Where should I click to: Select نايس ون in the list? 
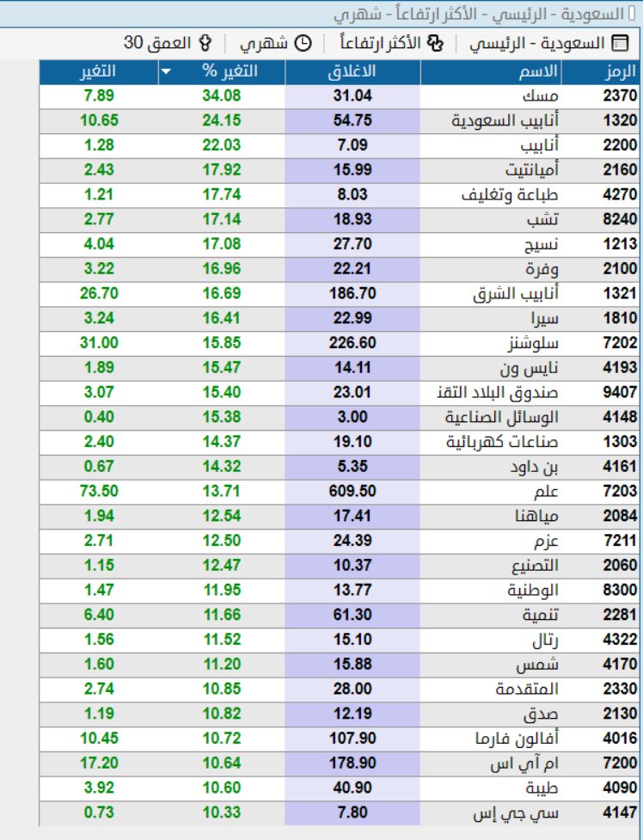pyautogui.click(x=530, y=367)
